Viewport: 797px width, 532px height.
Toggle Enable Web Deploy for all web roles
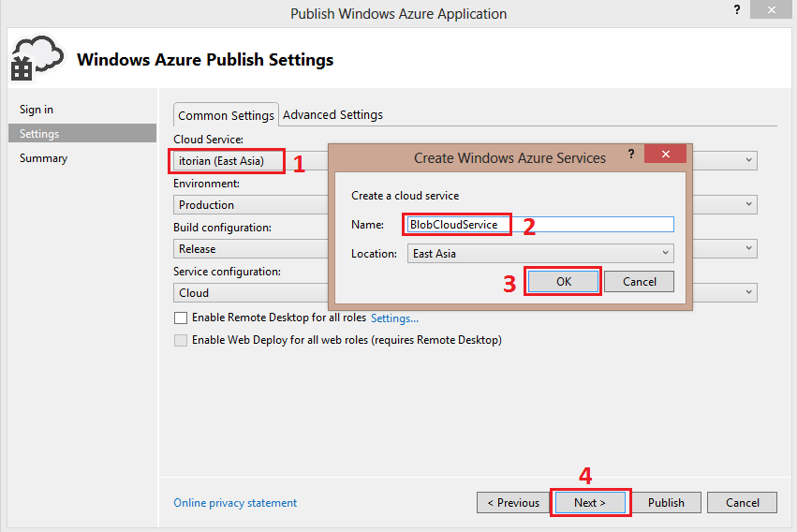click(181, 340)
